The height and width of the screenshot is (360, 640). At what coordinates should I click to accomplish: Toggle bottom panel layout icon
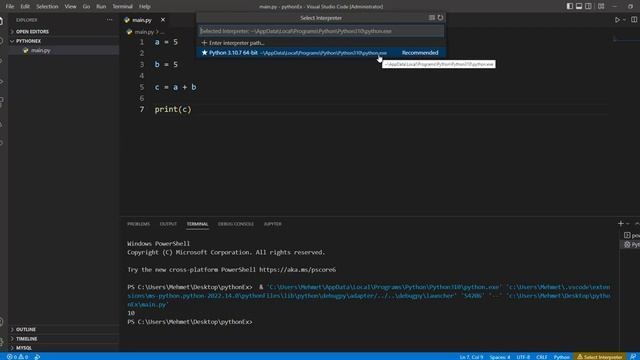click(x=579, y=6)
